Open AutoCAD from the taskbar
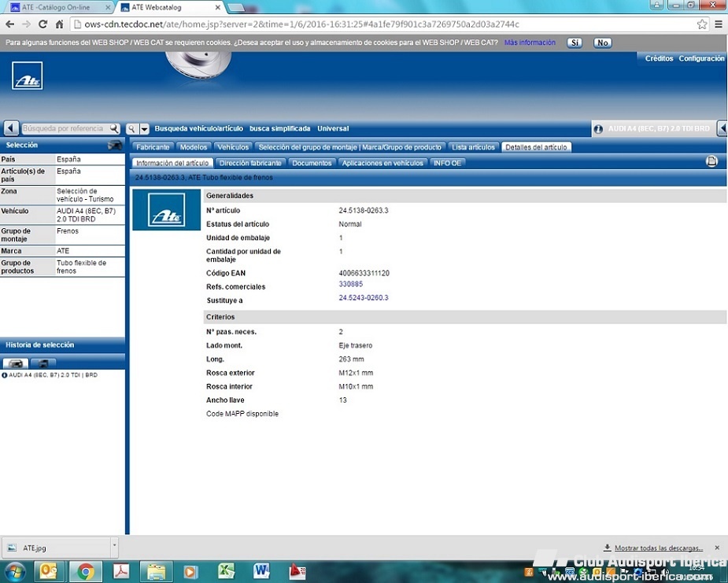 (297, 572)
